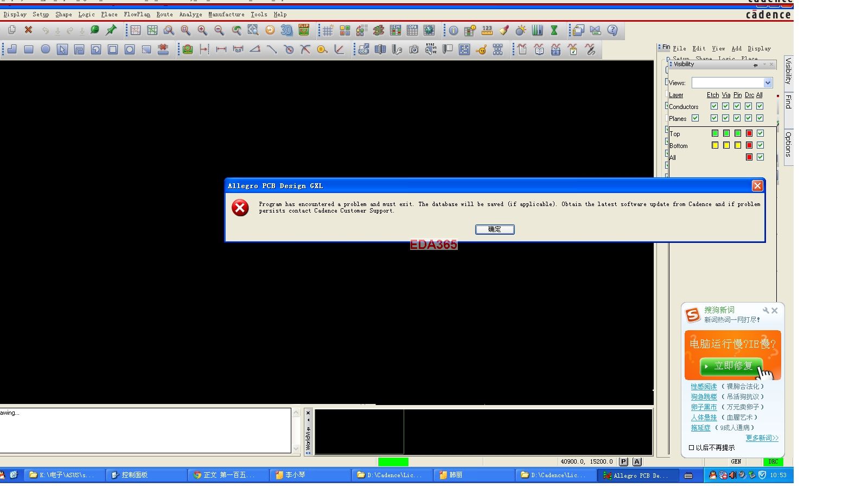
Task: Open the 李小琴 taskbar item
Action: (x=309, y=475)
